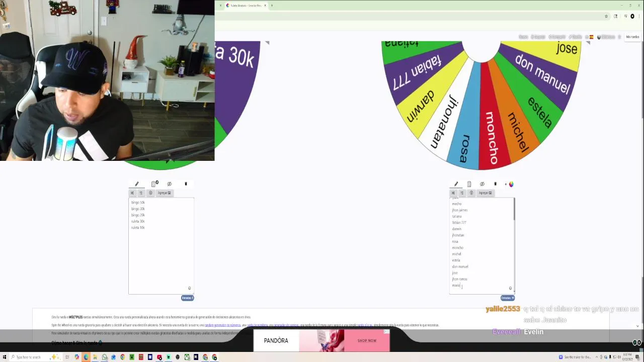
Task: Open emoji picker in the names entries box
Action: [x=510, y=289]
